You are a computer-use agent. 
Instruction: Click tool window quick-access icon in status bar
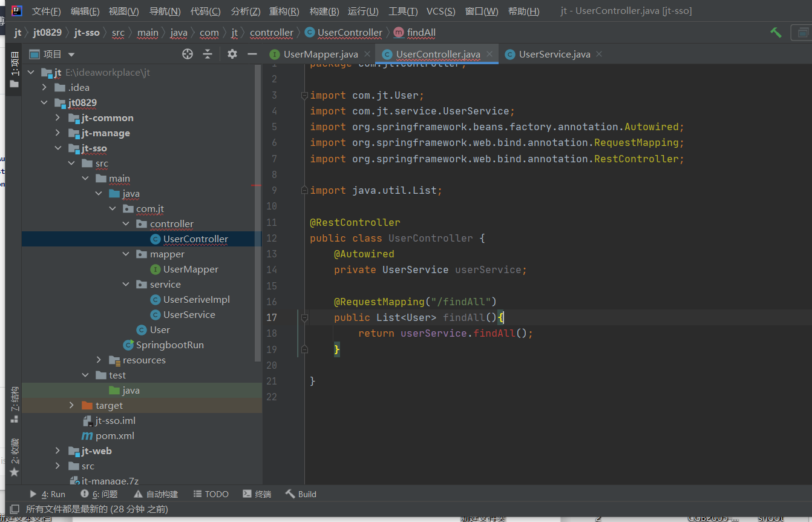pyautogui.click(x=15, y=509)
